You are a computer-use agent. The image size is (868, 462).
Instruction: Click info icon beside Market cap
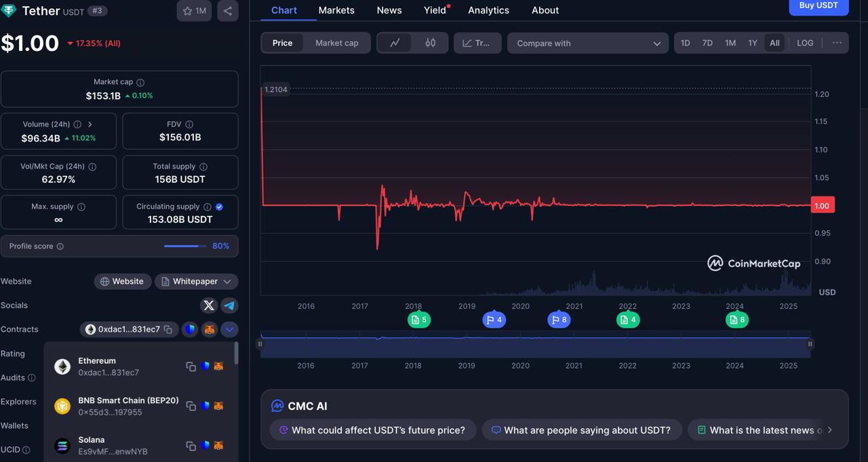pyautogui.click(x=141, y=82)
